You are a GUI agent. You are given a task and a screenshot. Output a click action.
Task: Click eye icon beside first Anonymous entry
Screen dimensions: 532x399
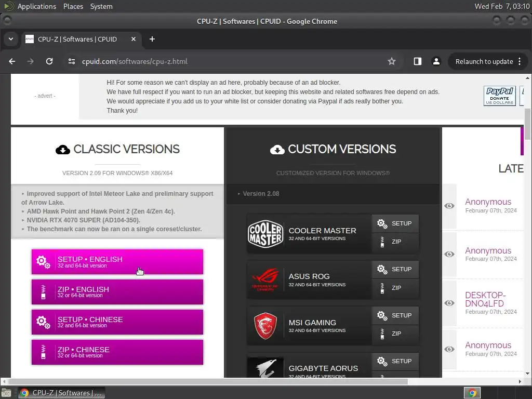click(x=449, y=206)
